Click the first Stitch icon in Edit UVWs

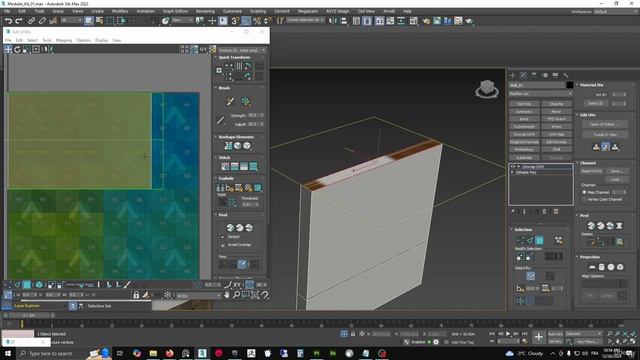coord(225,166)
